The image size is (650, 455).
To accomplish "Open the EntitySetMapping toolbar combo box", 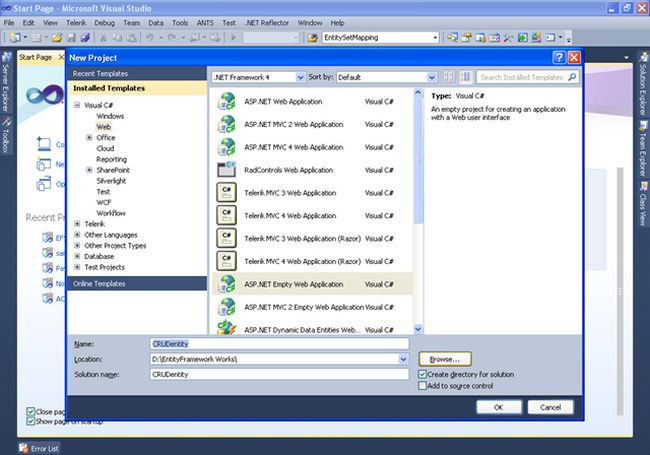I will point(380,38).
